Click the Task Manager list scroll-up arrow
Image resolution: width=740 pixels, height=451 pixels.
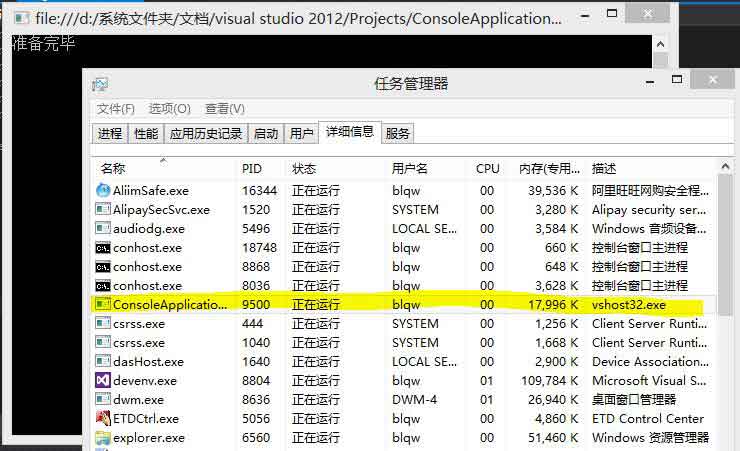pos(725,167)
